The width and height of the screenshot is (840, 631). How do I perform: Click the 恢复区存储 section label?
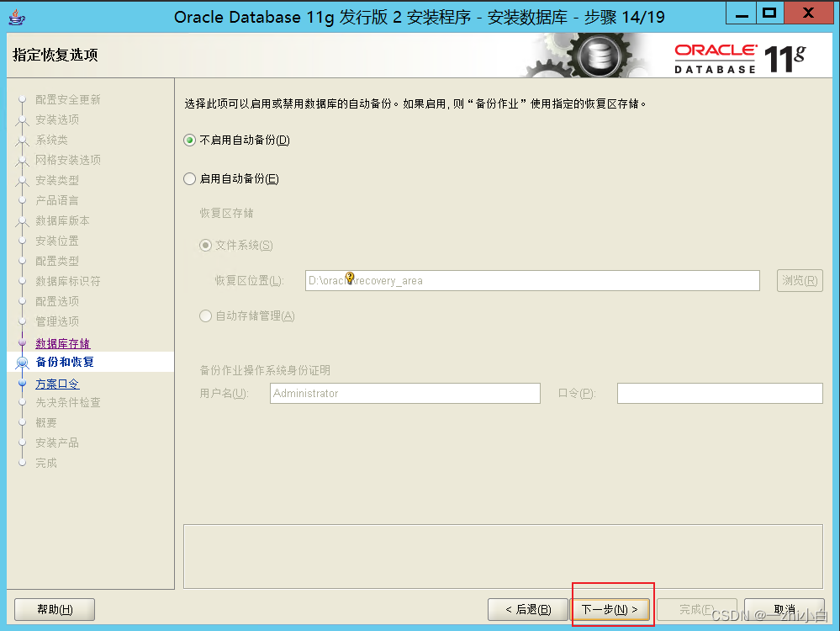[227, 213]
